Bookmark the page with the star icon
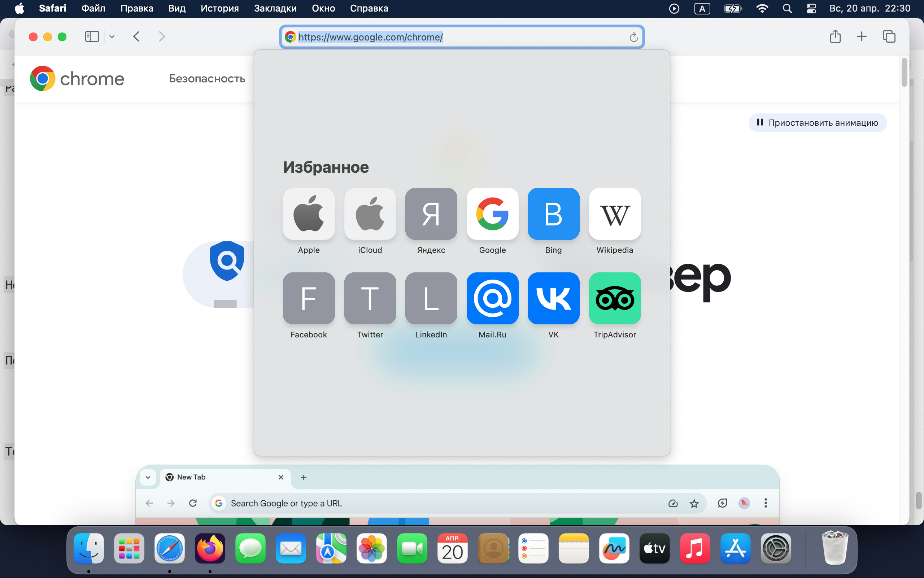The width and height of the screenshot is (924, 578). tap(694, 504)
